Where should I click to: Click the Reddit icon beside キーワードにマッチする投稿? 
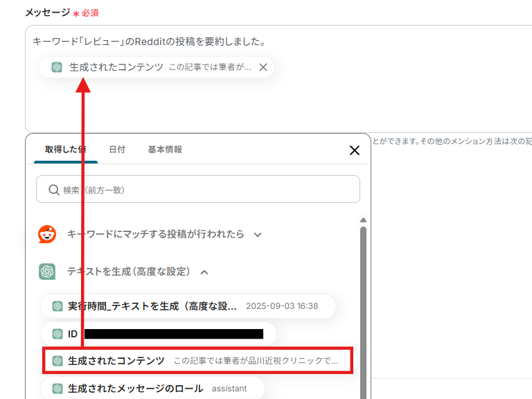point(47,234)
